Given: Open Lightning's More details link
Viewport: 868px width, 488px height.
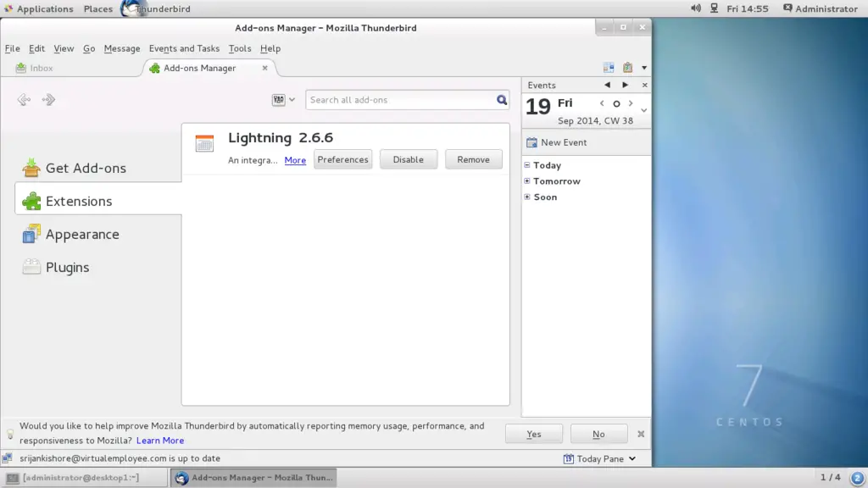Looking at the screenshot, I should click(295, 160).
